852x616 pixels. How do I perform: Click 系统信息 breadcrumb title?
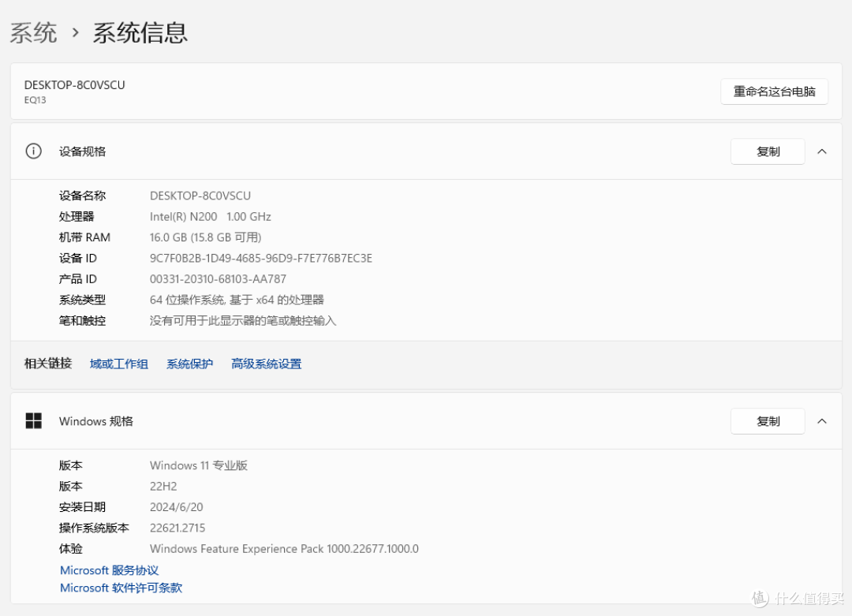[x=140, y=32]
